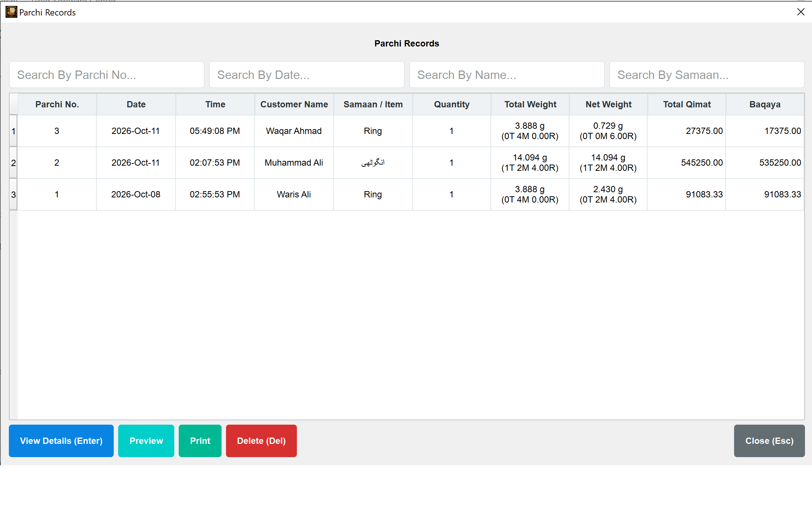Click the Close (Esc) button
Viewport: 812px width, 518px height.
tap(769, 441)
